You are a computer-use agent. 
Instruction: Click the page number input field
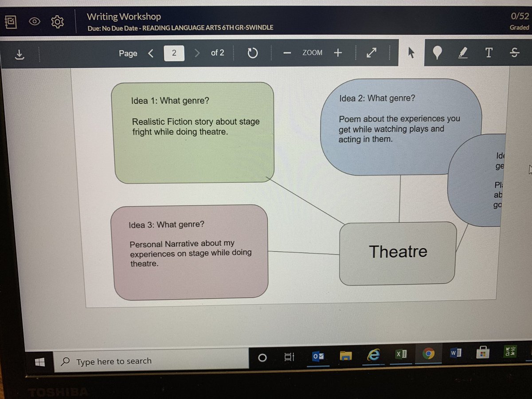tap(174, 53)
